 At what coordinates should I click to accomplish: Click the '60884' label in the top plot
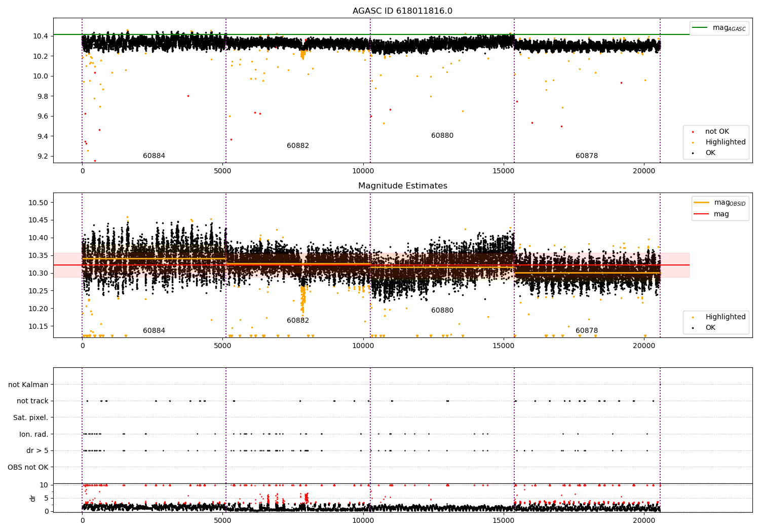154,156
